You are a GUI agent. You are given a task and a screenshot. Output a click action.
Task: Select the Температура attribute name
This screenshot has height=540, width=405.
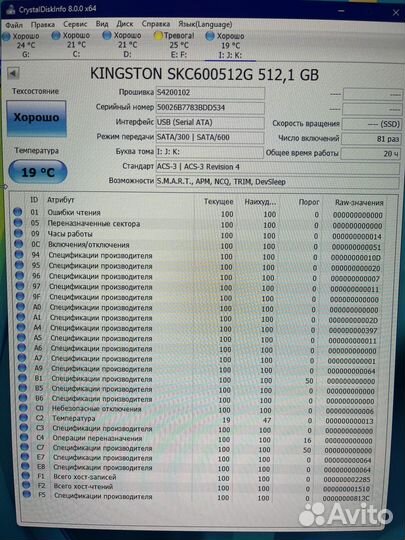tap(74, 418)
